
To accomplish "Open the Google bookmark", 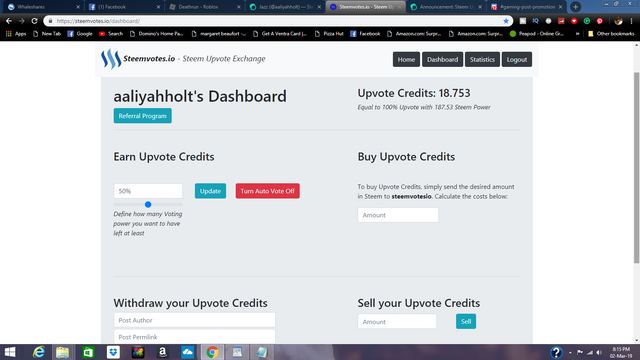I will [x=80, y=34].
